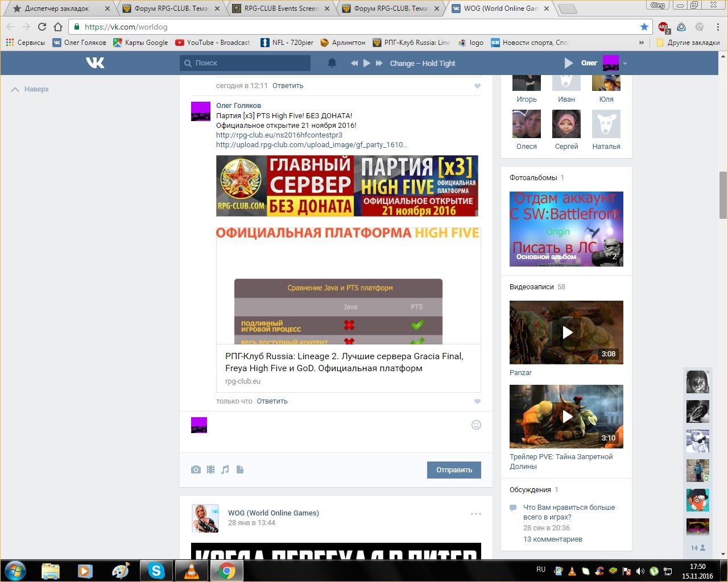This screenshot has width=728, height=582.
Task: Open friend Игорь's avatar
Action: coord(527,83)
